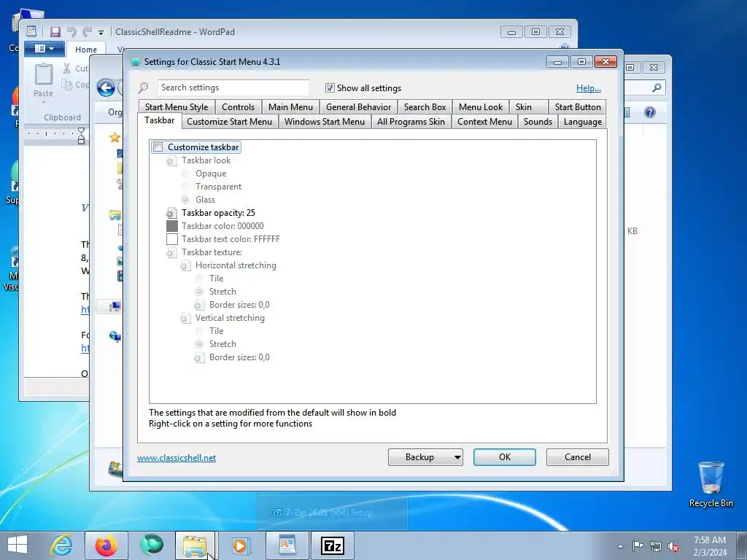The width and height of the screenshot is (747, 560).
Task: Click the gear icon beside Taskbar texture
Action: [171, 252]
